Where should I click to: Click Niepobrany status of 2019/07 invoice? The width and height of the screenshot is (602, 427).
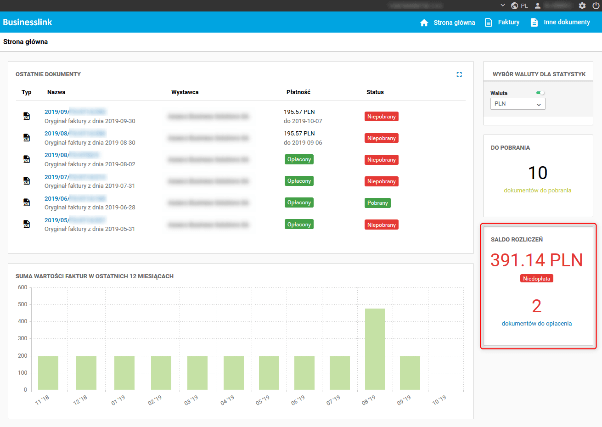pyautogui.click(x=381, y=181)
